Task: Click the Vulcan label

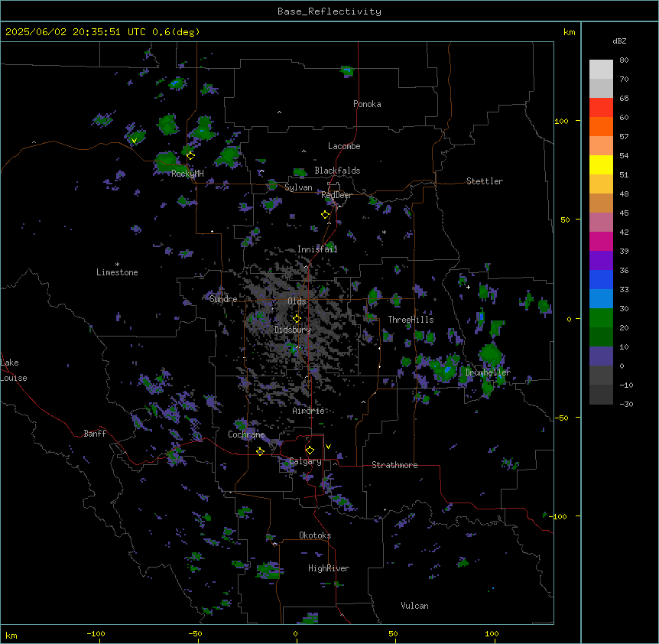Action: click(414, 606)
